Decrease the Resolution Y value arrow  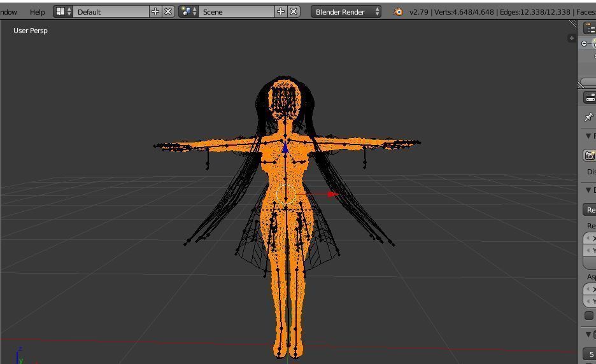coord(588,250)
